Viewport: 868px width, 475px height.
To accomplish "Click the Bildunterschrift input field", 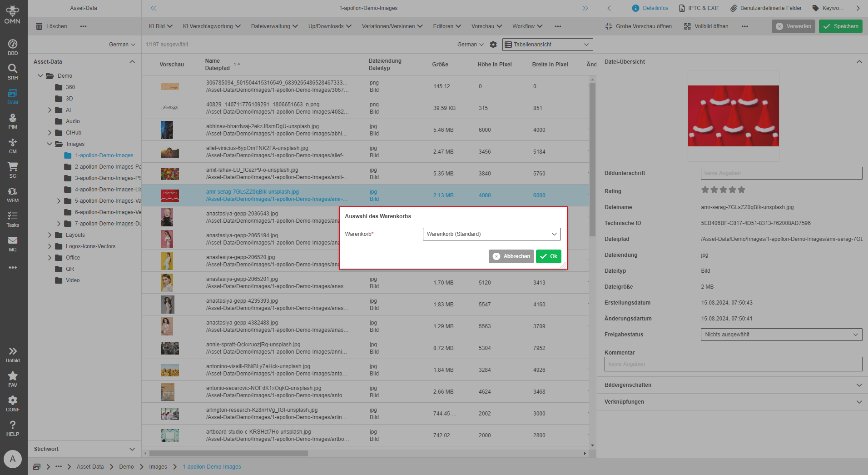I will [781, 173].
